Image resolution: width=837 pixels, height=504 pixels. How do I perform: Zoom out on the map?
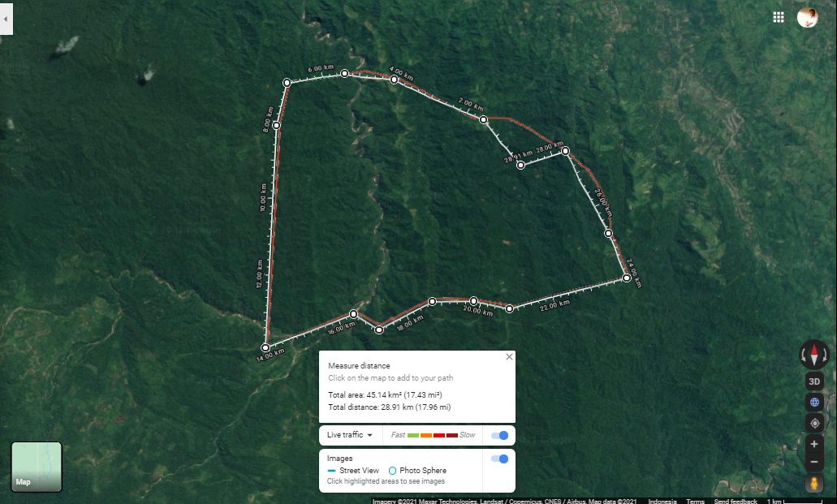pos(814,462)
